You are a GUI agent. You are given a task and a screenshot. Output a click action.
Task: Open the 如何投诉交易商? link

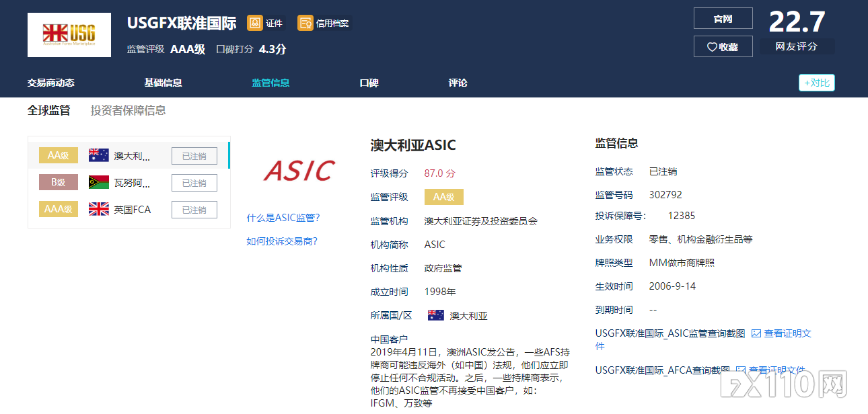click(282, 241)
